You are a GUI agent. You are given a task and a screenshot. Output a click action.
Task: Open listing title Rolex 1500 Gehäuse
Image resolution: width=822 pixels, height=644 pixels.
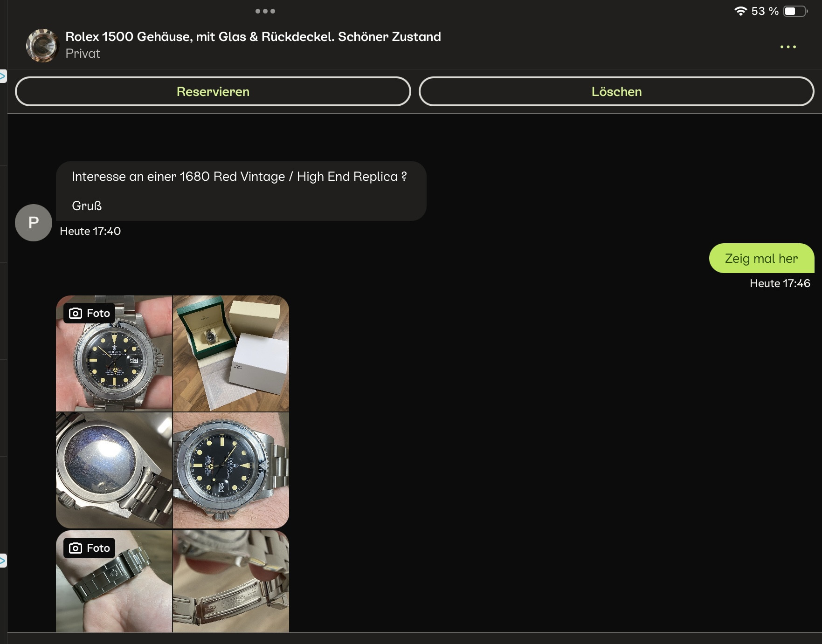[x=253, y=36]
